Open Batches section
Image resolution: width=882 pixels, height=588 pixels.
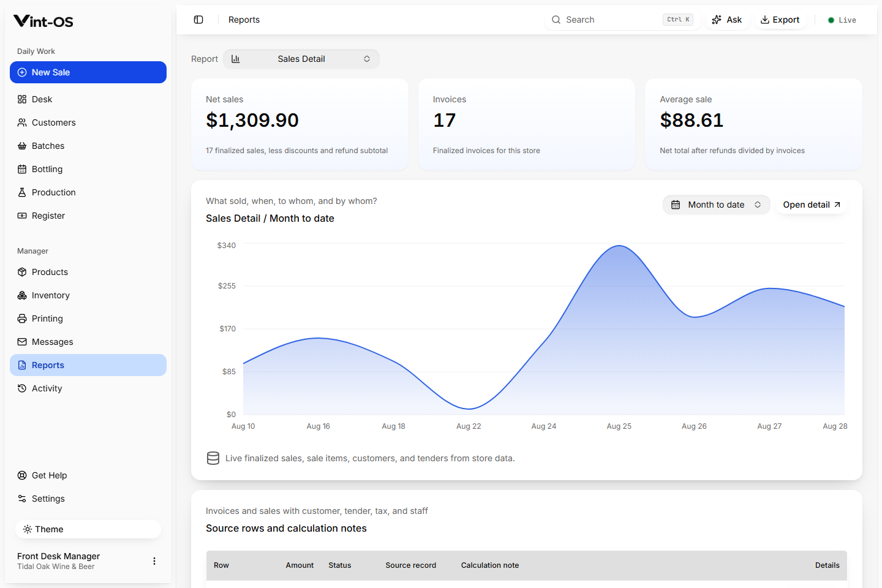(88, 146)
